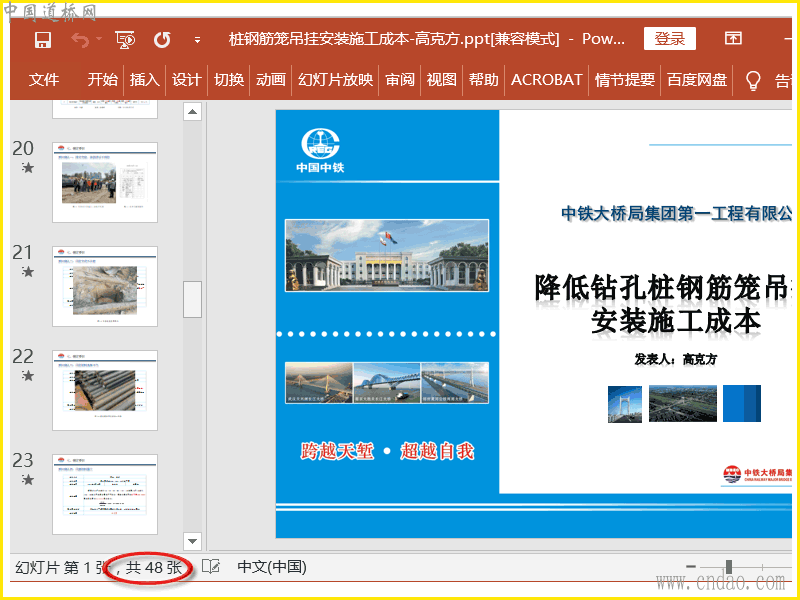Screen dimensions: 800x600
Task: Click zoom out minus icon
Action: point(690,567)
